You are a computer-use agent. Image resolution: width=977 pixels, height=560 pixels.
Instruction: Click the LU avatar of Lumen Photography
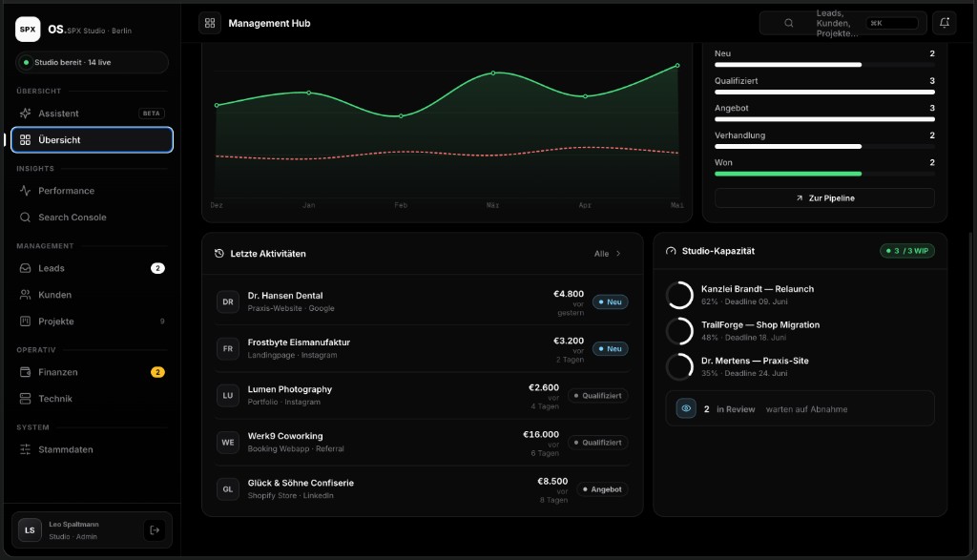tap(228, 396)
